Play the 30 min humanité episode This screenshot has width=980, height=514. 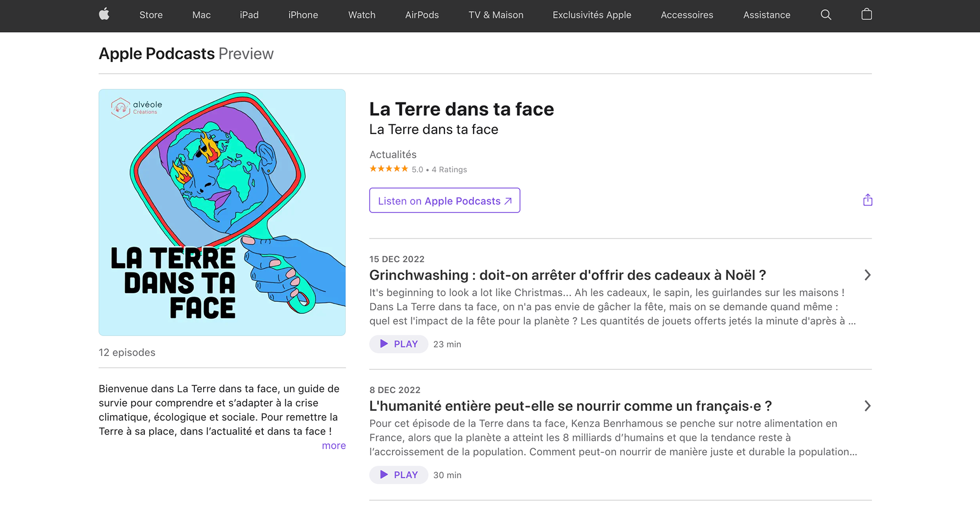[399, 475]
